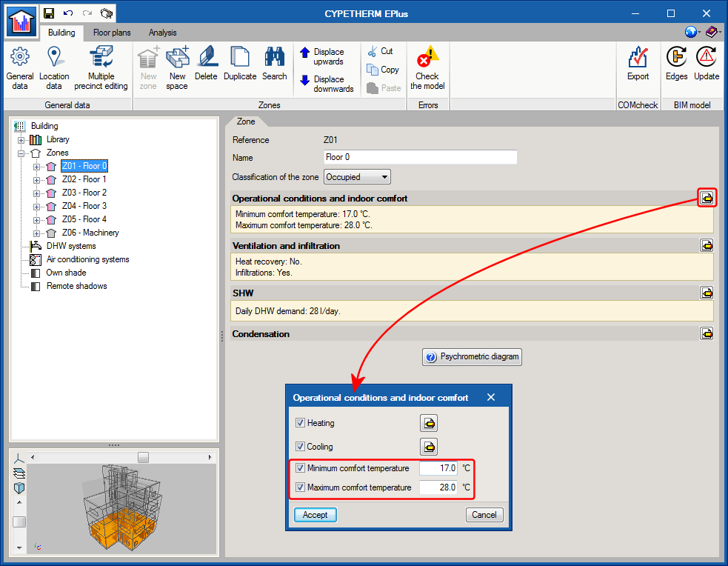The width and height of the screenshot is (728, 566).
Task: Open the Analysis ribbon tab
Action: (x=162, y=33)
